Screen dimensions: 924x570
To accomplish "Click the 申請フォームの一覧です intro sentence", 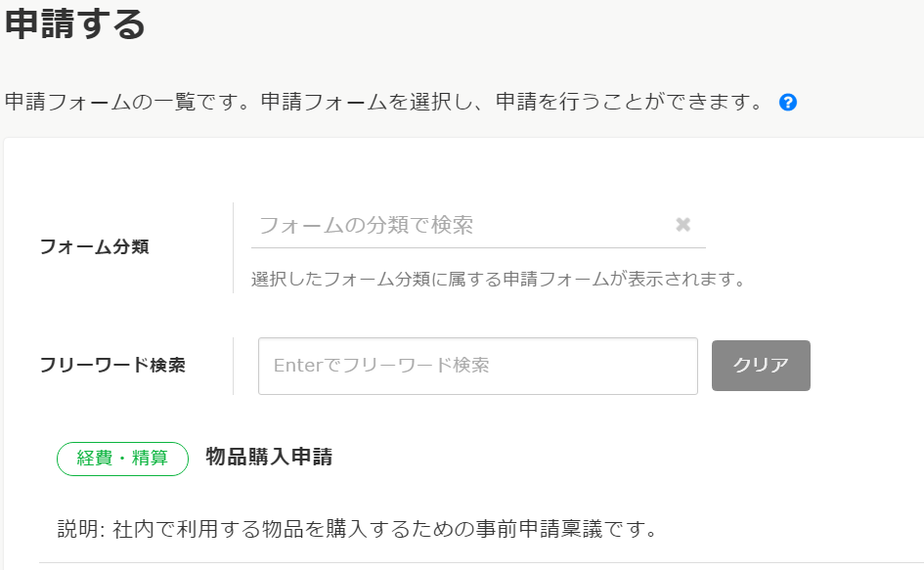I will [x=383, y=103].
